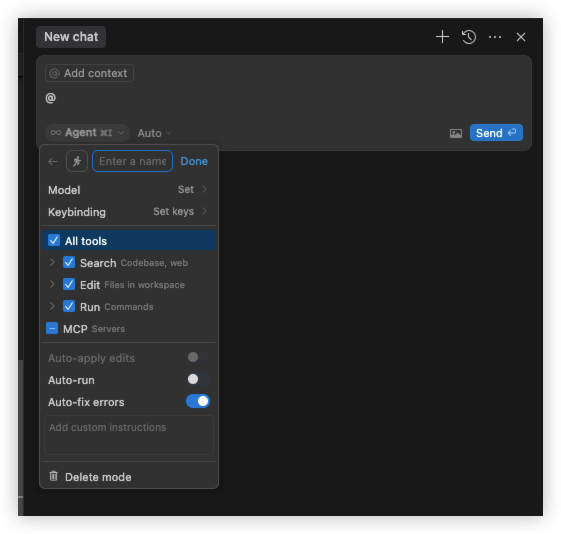Uncheck the All tools checkbox
The image size is (561, 534).
click(54, 240)
